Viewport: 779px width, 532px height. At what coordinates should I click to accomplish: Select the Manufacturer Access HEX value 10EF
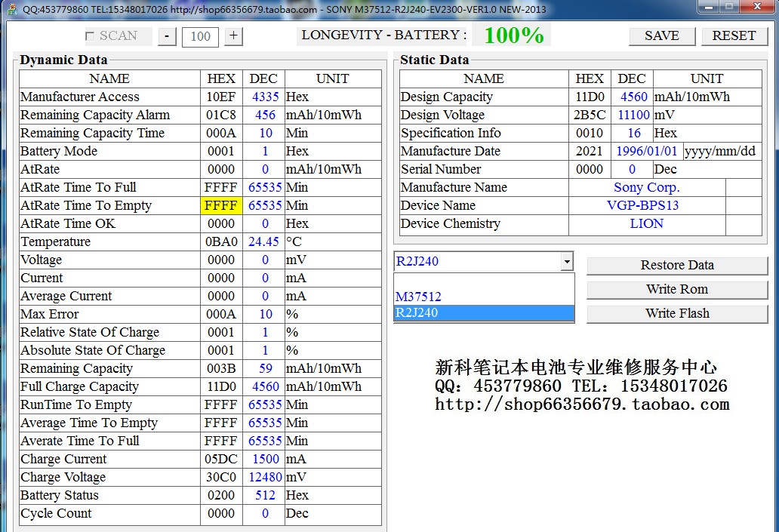click(x=221, y=97)
